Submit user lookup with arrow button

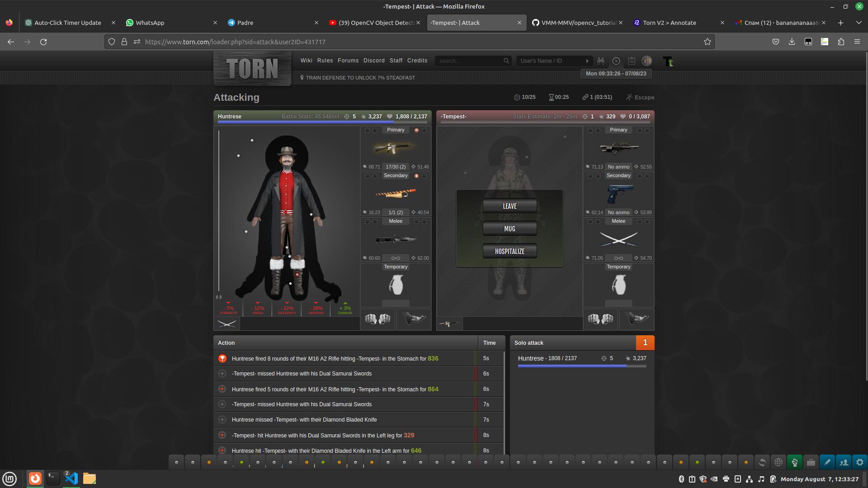tap(587, 61)
